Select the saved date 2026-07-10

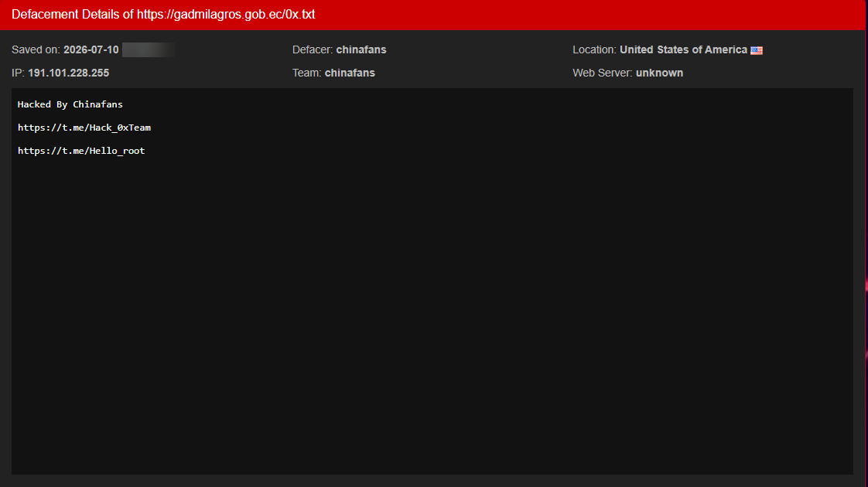point(91,49)
